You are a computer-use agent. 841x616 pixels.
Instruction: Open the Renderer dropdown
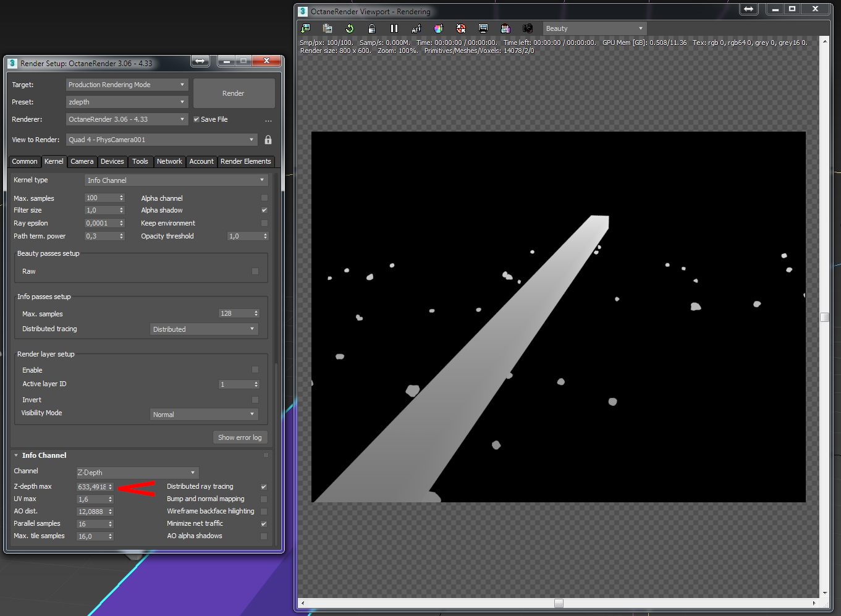(x=127, y=119)
